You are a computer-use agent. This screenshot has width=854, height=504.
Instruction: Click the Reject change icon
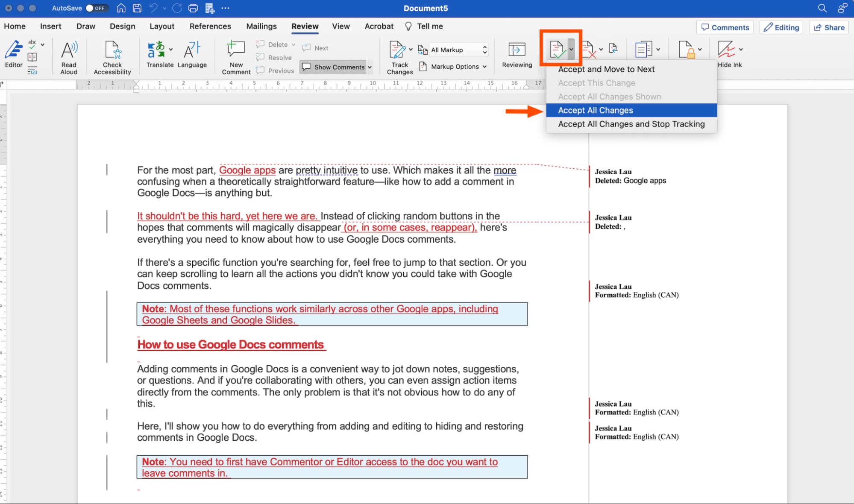(589, 50)
